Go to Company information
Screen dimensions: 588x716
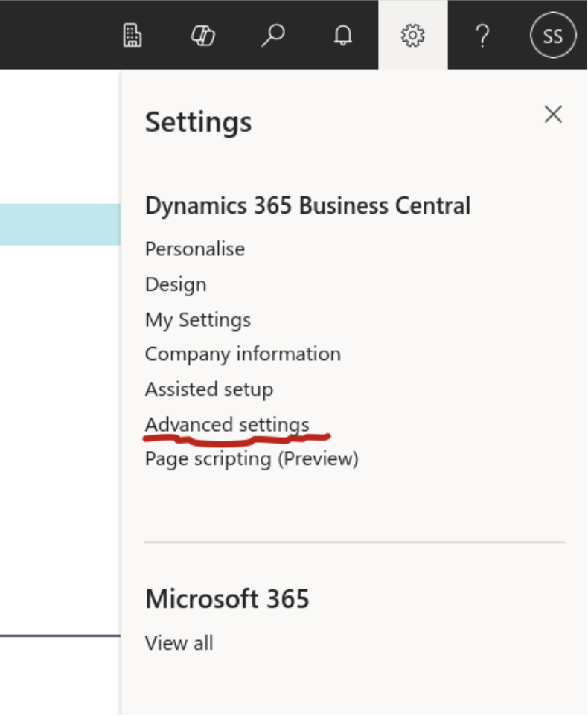[x=243, y=354]
